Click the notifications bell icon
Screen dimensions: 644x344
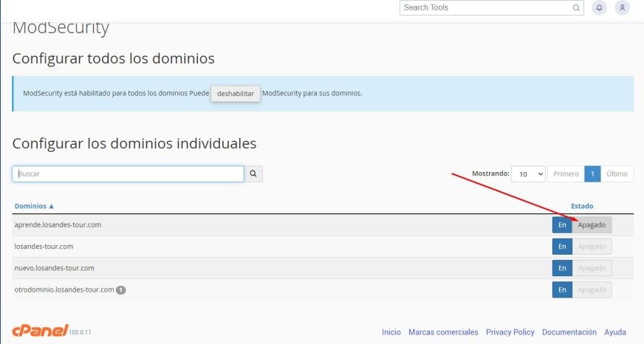[600, 8]
